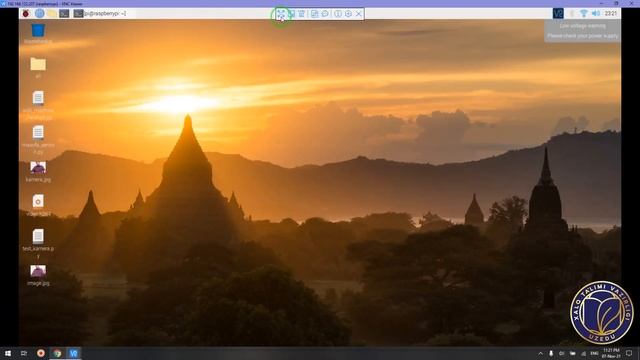Click the red recorder taskbar icon
This screenshot has width=640, height=360.
pos(41,353)
